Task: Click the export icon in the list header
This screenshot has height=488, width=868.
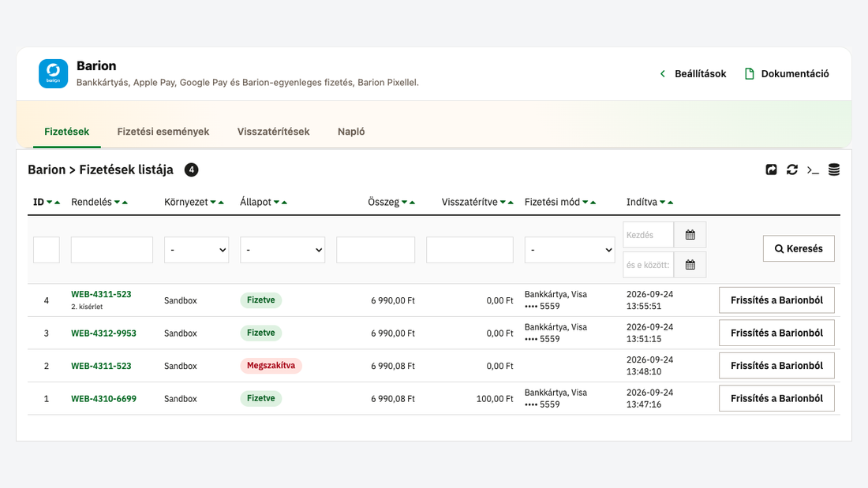Action: tap(771, 169)
